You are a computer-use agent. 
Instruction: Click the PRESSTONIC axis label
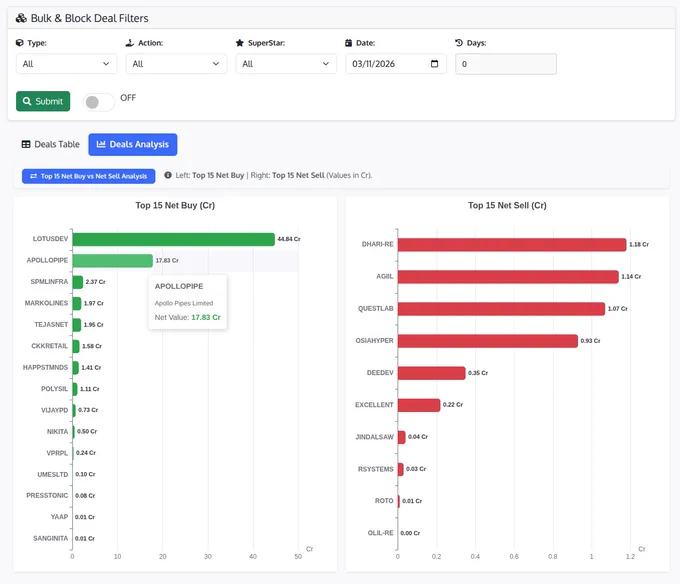(47, 496)
